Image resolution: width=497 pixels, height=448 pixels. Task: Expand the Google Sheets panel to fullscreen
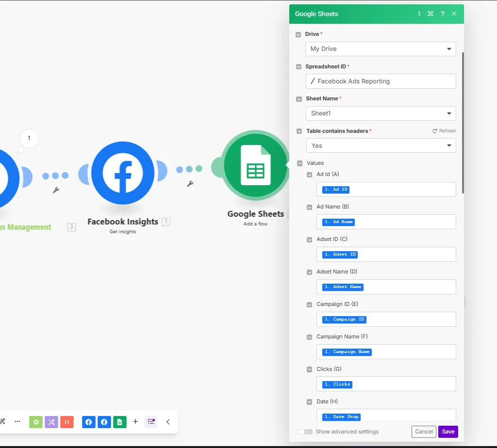431,14
